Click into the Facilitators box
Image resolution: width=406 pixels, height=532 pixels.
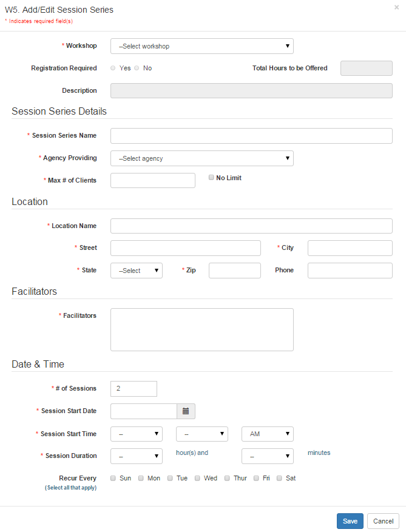(201, 329)
